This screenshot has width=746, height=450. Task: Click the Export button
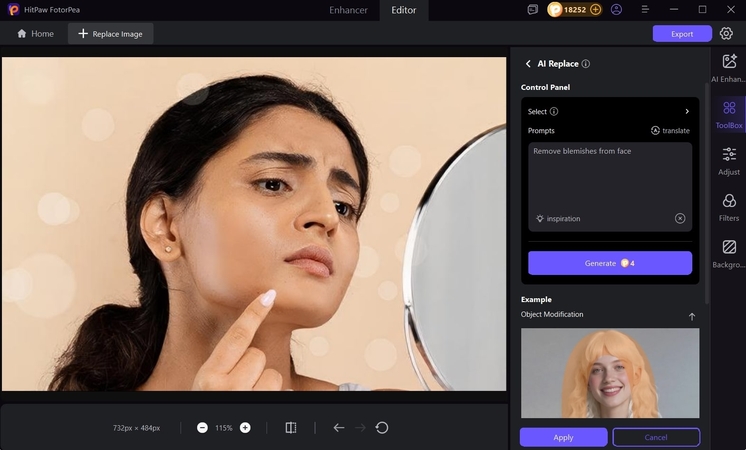coord(682,34)
